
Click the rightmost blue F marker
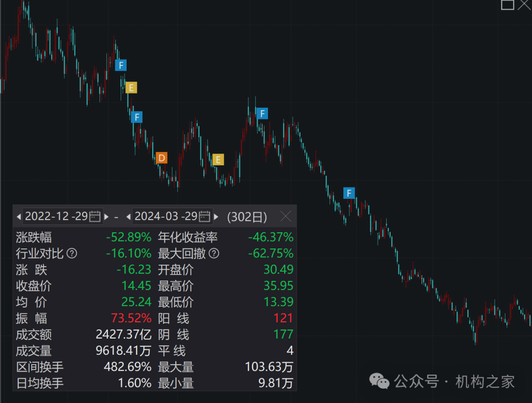pyautogui.click(x=349, y=193)
